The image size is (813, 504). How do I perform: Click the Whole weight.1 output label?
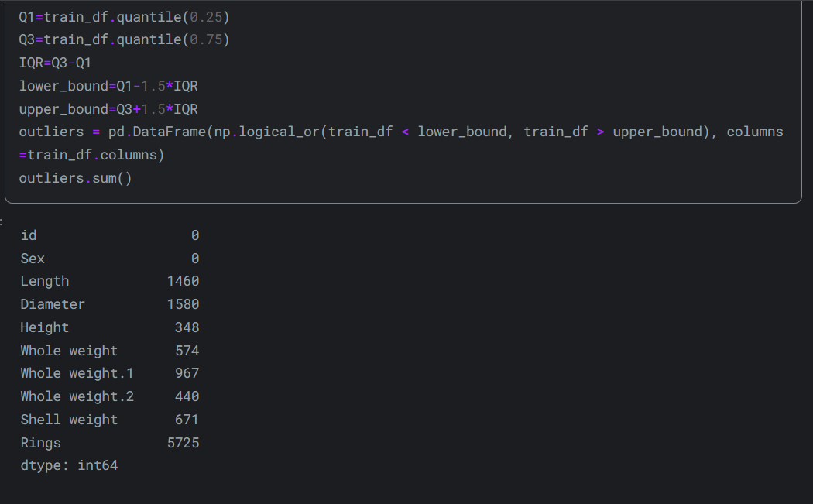tap(77, 373)
